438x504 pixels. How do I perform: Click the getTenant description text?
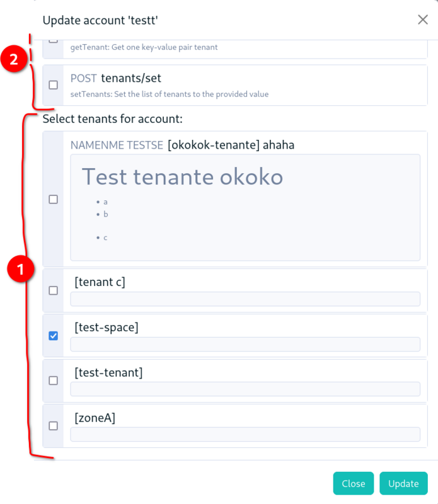coord(144,47)
